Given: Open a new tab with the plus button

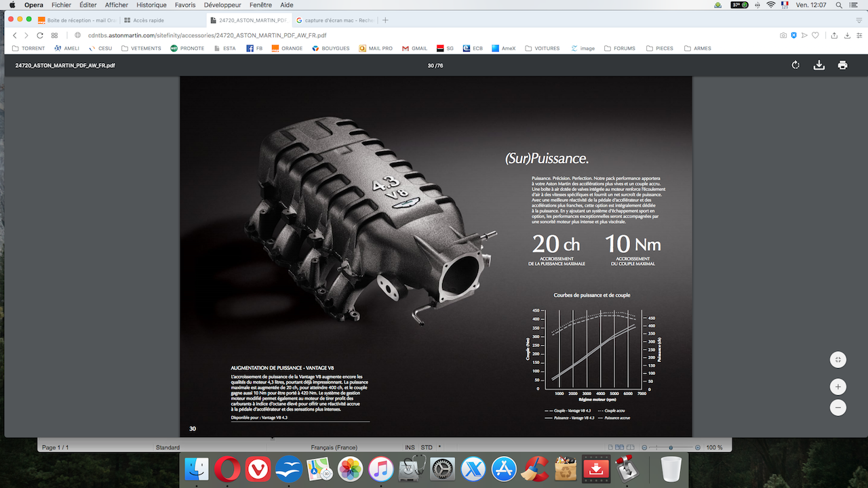Looking at the screenshot, I should [x=386, y=20].
